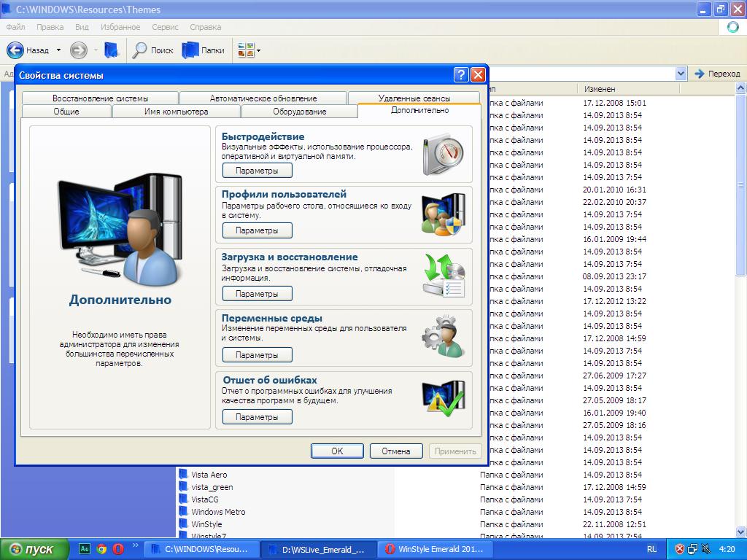The height and width of the screenshot is (560, 747).
Task: Open Search (Поиск) in Explorer toolbar
Action: pos(152,50)
